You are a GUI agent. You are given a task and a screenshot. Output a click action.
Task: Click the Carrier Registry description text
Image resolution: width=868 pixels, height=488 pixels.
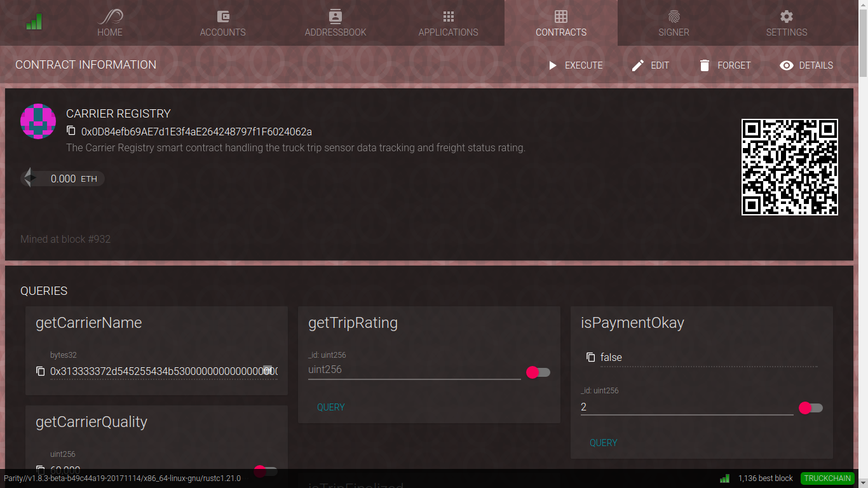295,147
